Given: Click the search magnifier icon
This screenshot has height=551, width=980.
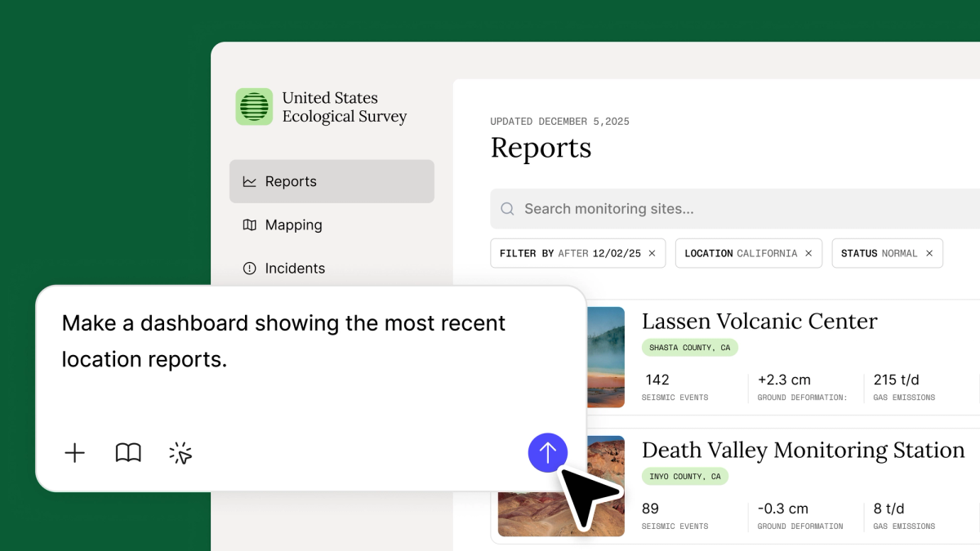Looking at the screenshot, I should coord(507,209).
